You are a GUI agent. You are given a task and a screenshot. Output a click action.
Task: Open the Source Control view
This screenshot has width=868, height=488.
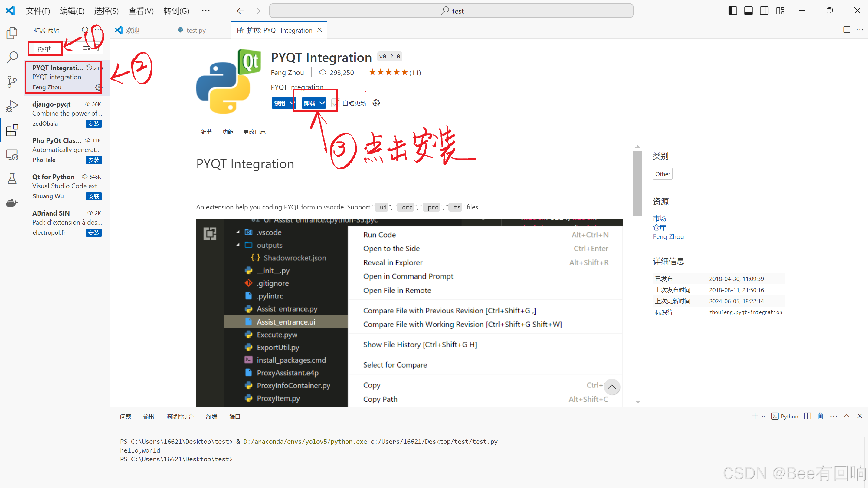(x=12, y=82)
